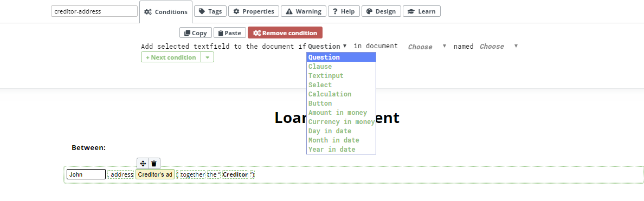Add a Next condition
The image size is (644, 201).
171,57
